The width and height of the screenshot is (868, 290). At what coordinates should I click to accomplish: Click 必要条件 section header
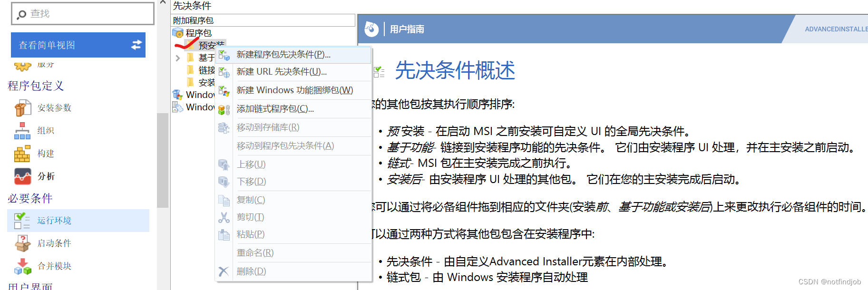[30, 198]
